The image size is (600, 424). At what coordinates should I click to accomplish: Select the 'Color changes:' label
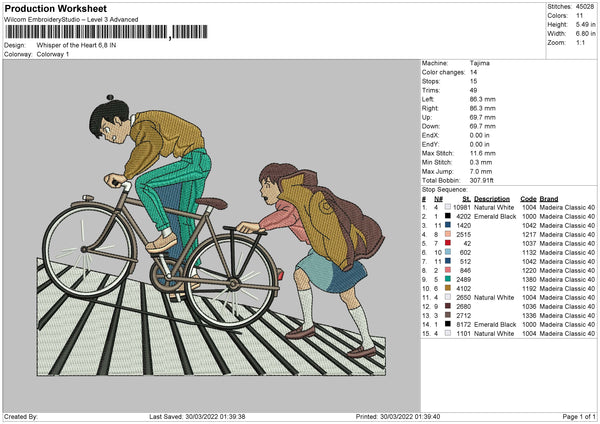pos(443,72)
